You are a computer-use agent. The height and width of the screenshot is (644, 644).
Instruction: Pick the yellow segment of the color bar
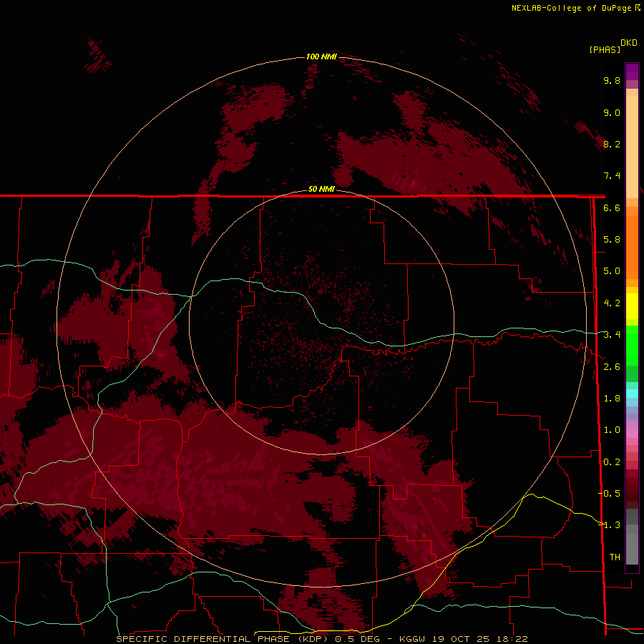click(632, 306)
